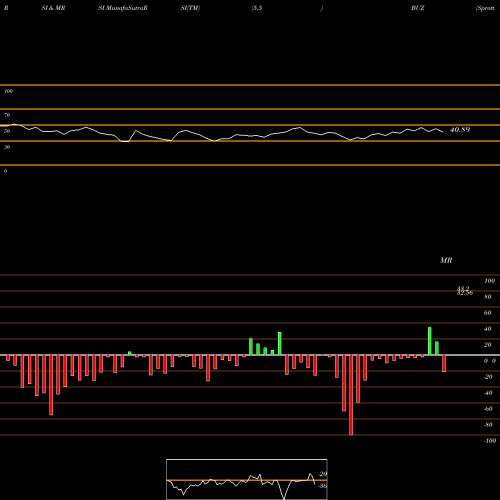Click the 0 level label on the RSI chart

(x=5, y=171)
